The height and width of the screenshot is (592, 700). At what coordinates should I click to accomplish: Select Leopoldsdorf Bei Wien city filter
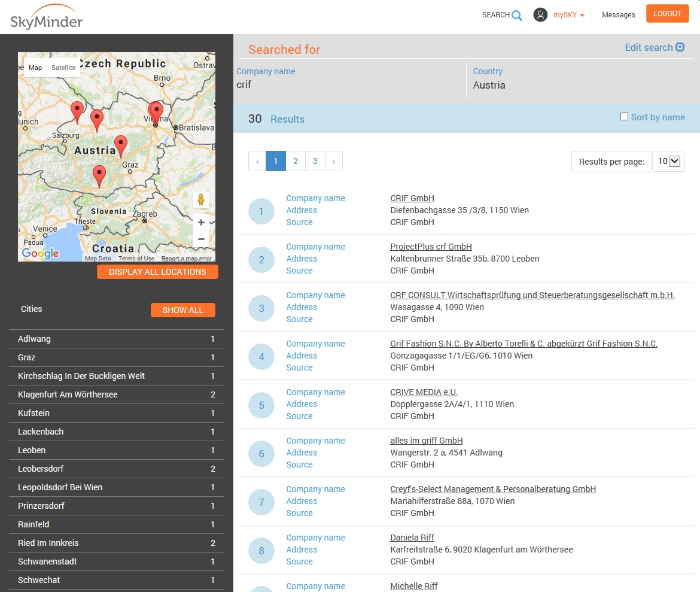(x=117, y=487)
